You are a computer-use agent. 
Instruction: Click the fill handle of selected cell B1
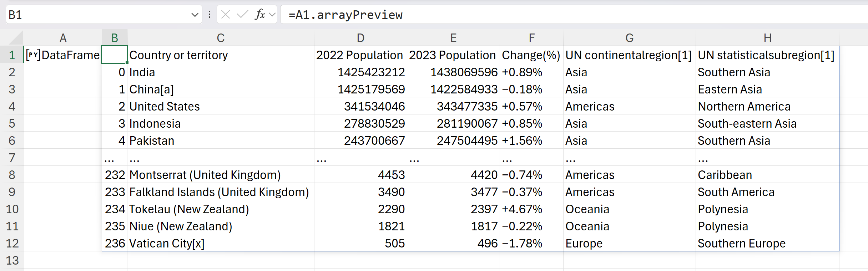click(127, 63)
